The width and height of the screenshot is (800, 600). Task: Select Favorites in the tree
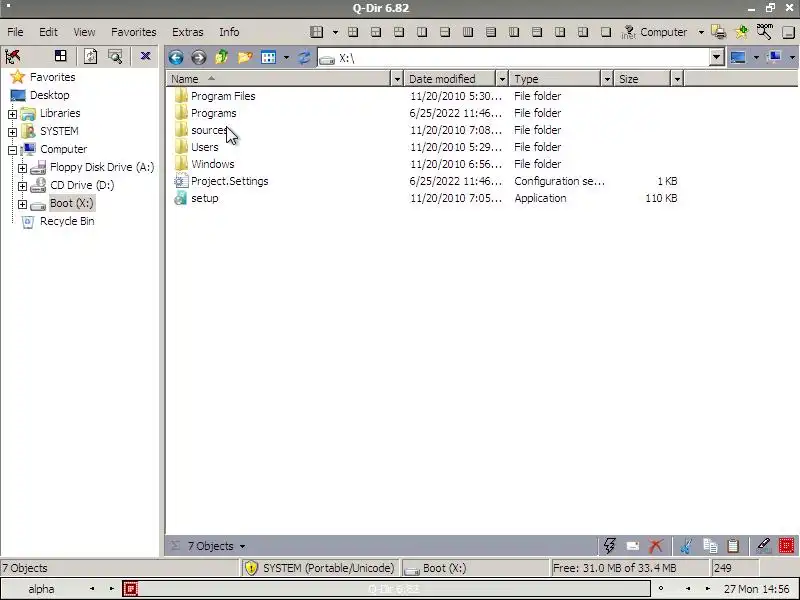tap(53, 77)
